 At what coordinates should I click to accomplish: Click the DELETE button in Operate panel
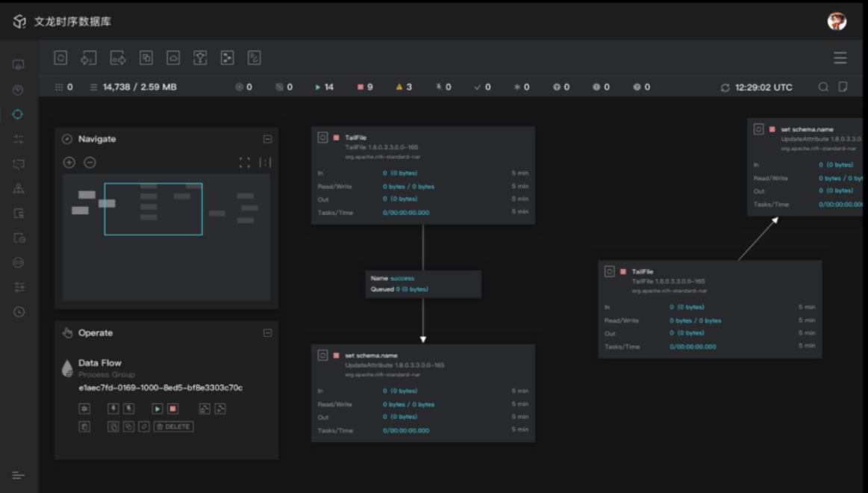point(174,427)
